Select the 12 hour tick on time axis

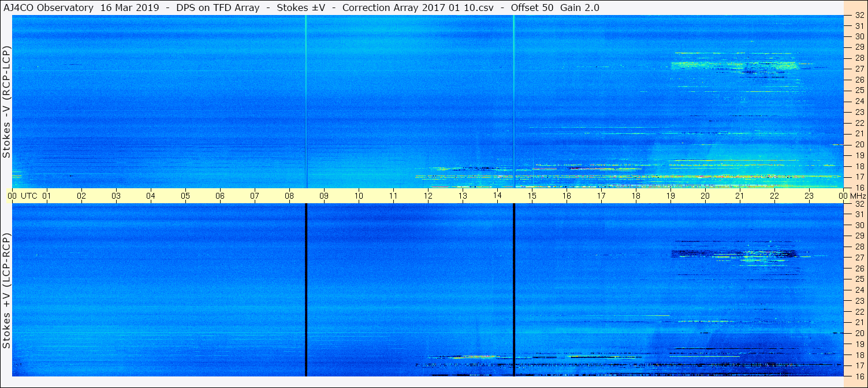428,196
